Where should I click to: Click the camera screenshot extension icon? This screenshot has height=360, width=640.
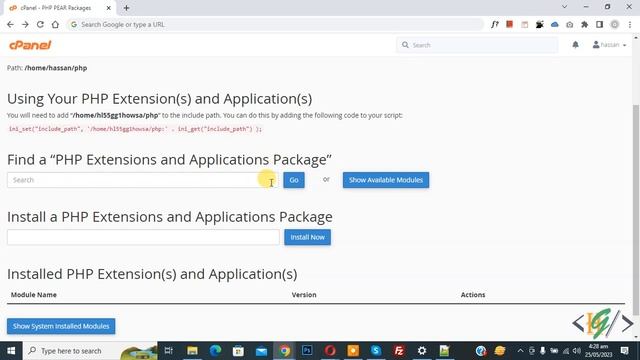coord(569,24)
